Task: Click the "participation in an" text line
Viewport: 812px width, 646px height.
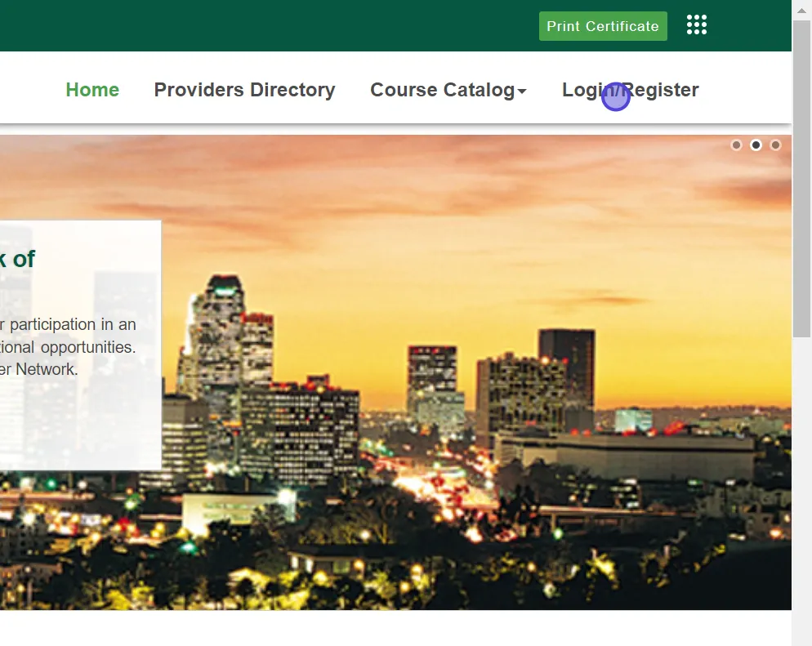Action: (x=69, y=324)
